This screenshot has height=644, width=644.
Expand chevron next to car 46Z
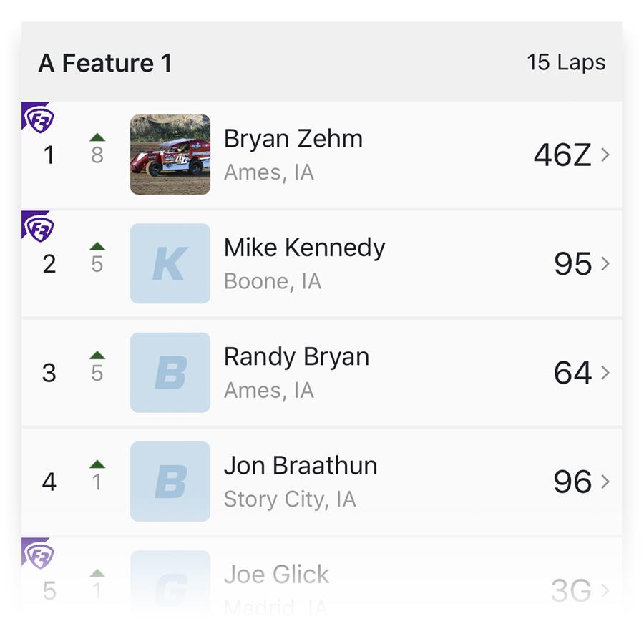point(605,155)
